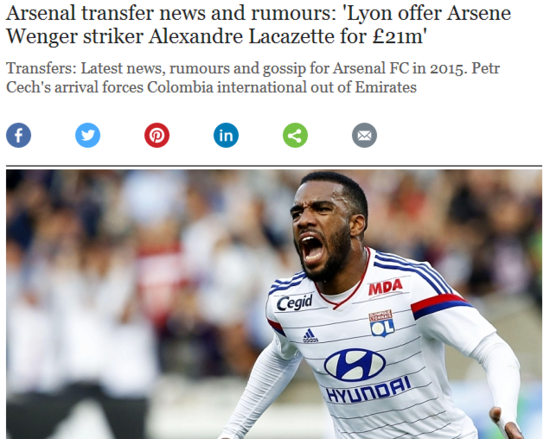Viewport: 550px width, 439px height.
Task: Open the green share options icon
Action: [x=295, y=135]
